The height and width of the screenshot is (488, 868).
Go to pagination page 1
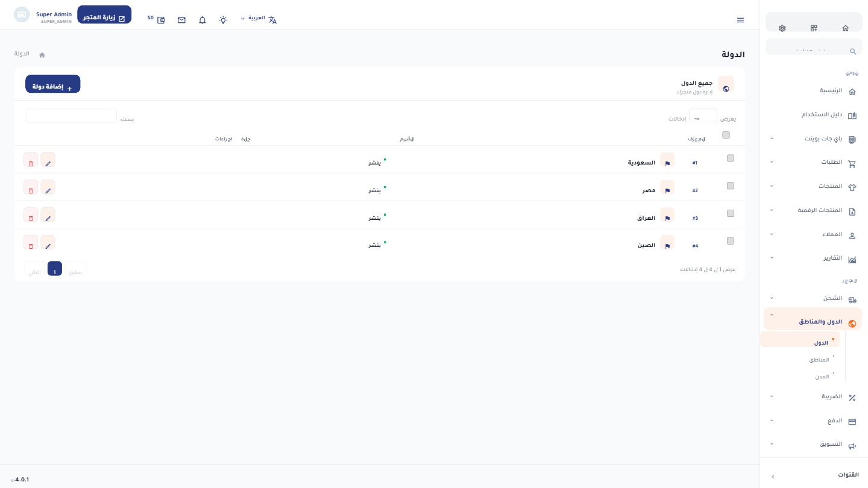coord(55,269)
